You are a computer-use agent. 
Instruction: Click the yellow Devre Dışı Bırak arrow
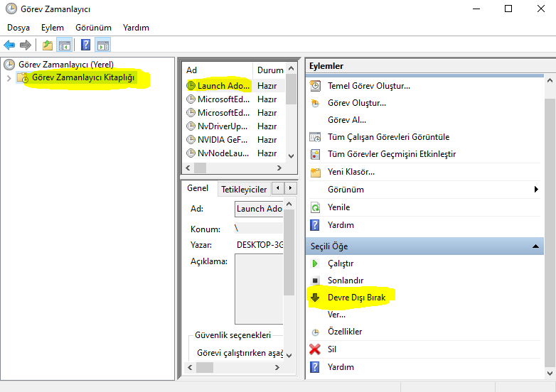point(315,298)
